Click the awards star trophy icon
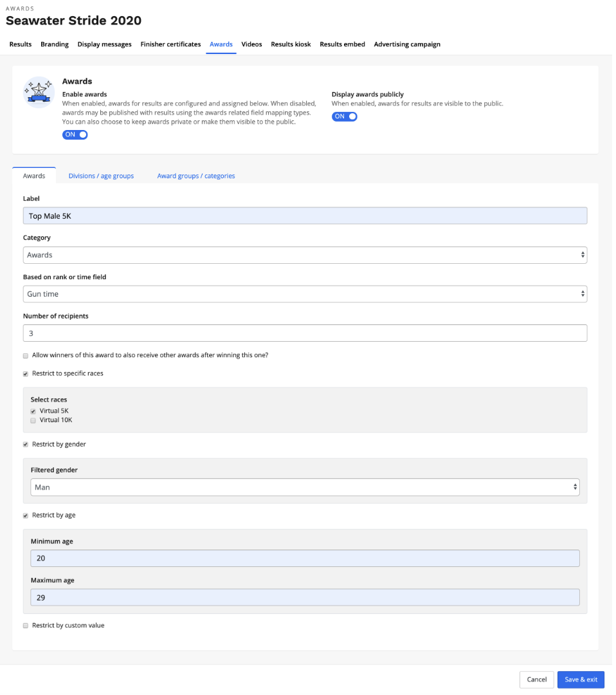 (x=39, y=92)
